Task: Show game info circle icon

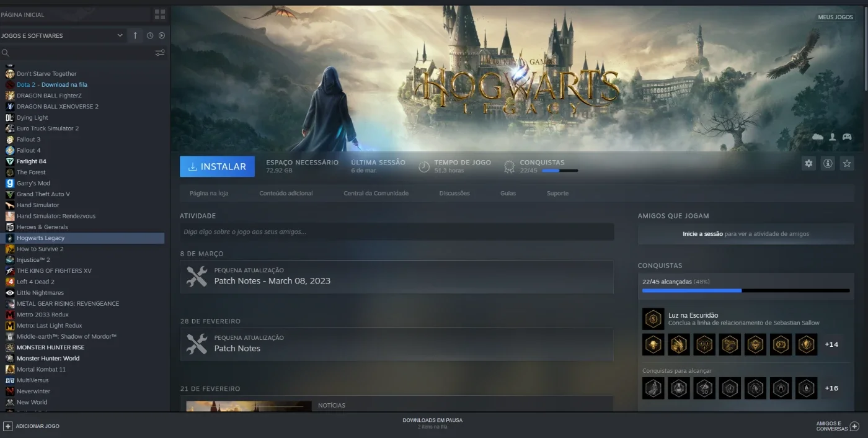Action: 828,164
